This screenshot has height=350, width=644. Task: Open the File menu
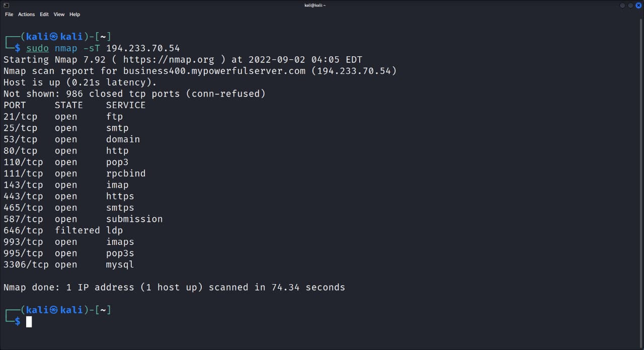click(x=9, y=15)
